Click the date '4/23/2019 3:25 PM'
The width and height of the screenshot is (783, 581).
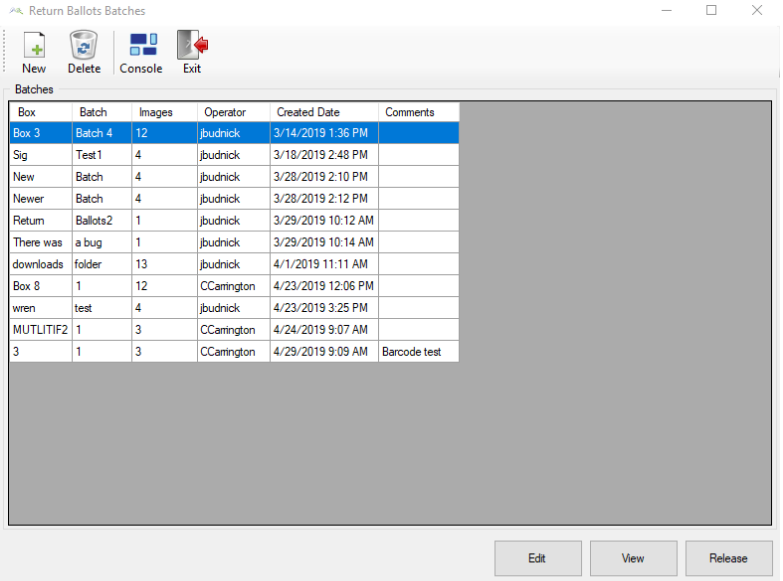coord(324,308)
